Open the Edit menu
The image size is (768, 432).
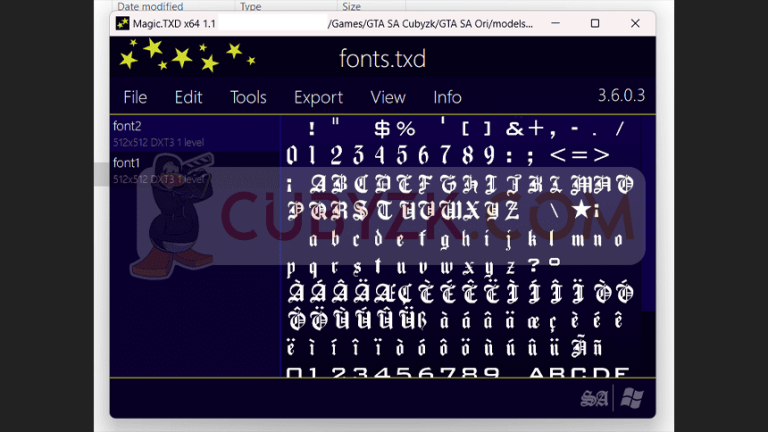pyautogui.click(x=188, y=97)
